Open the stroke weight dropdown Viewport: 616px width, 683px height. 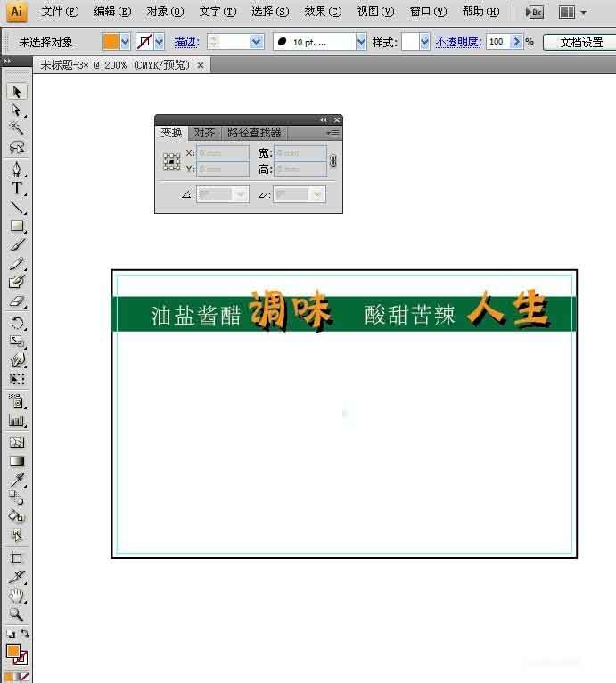pos(256,42)
